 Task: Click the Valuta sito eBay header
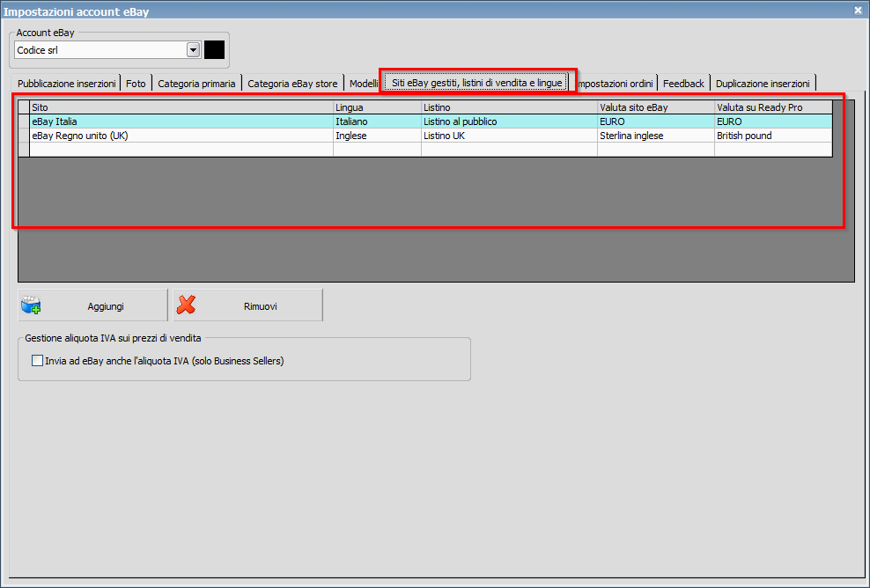656,107
